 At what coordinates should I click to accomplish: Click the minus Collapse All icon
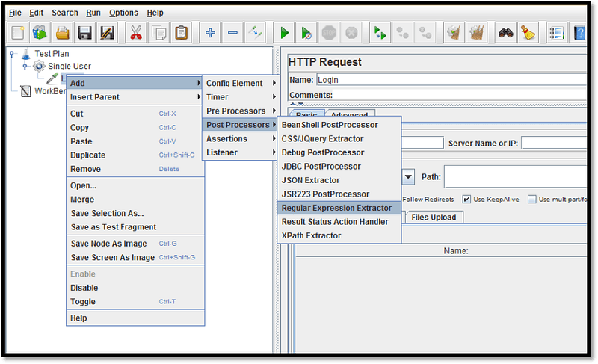click(x=232, y=33)
